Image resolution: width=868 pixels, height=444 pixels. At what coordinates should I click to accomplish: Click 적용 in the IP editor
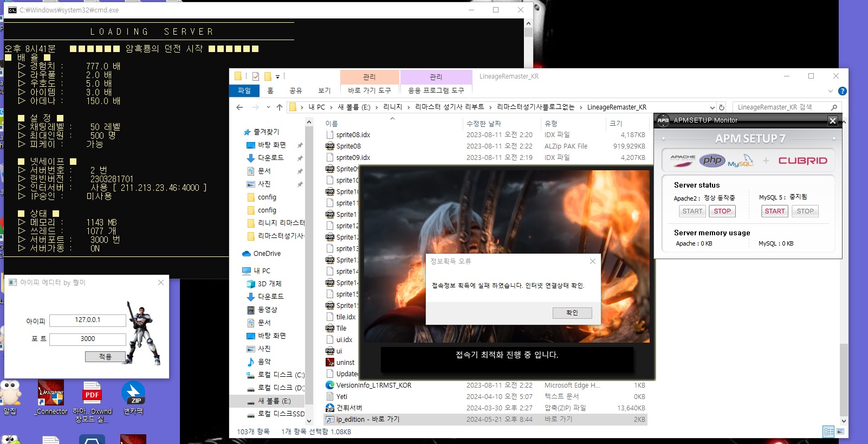tap(105, 357)
